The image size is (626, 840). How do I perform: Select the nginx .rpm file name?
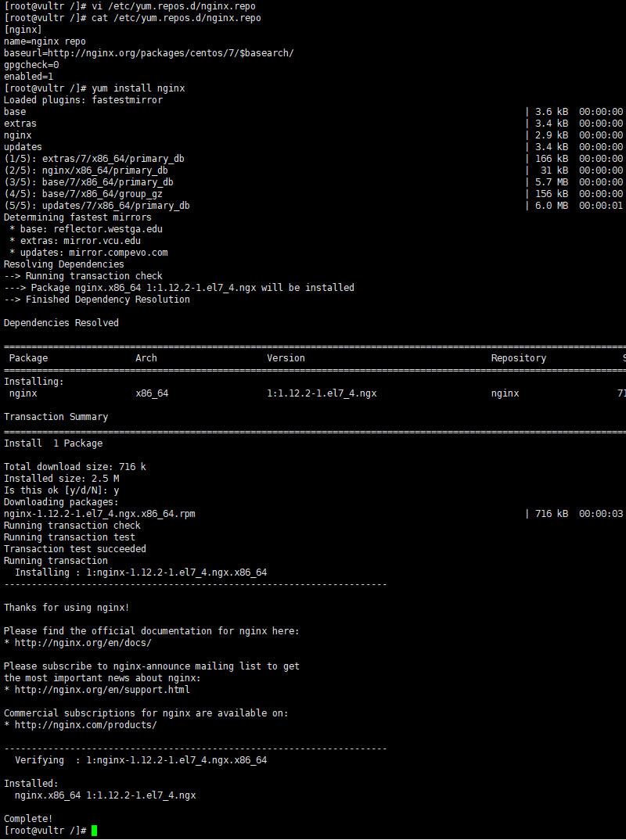[99, 515]
